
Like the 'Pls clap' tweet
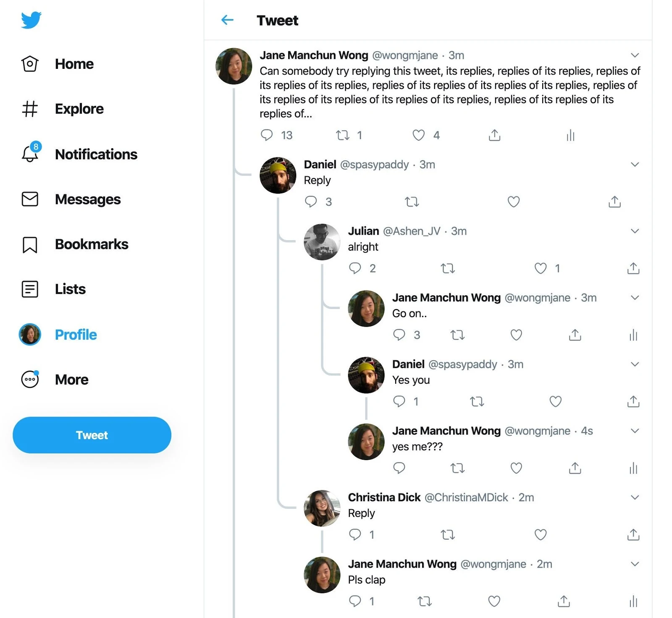point(493,601)
